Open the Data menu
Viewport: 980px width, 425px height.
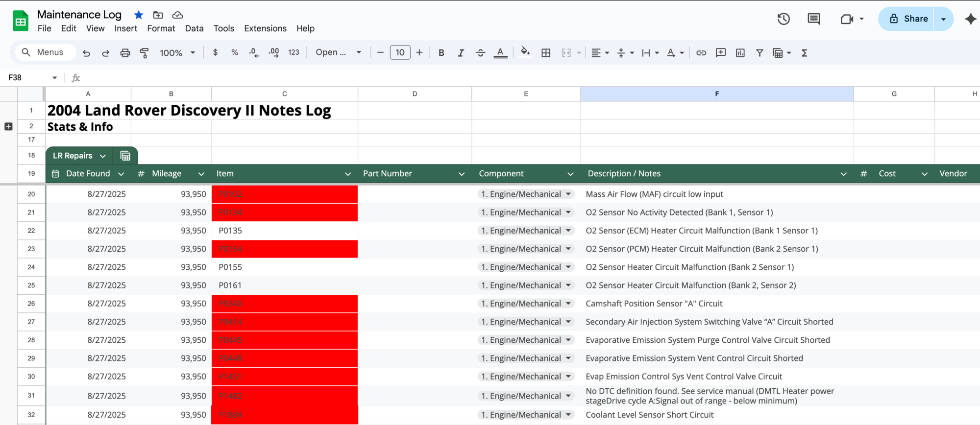(195, 28)
